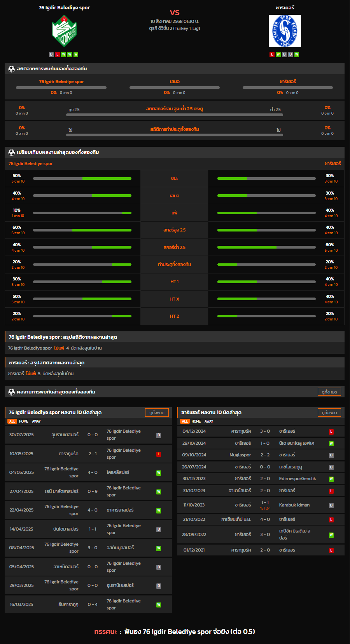
Task: Click Igdir win percentage bar showing 50%
Action: click(x=82, y=179)
